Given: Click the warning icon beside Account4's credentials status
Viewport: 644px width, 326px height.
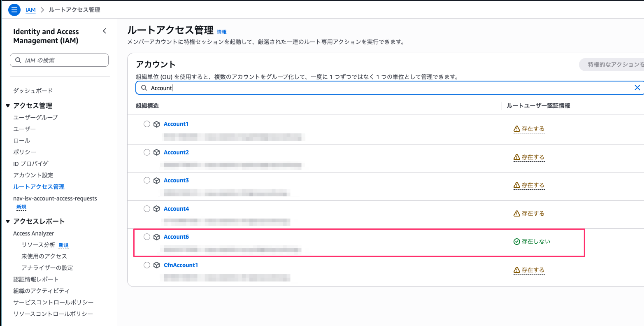Looking at the screenshot, I should tap(517, 213).
